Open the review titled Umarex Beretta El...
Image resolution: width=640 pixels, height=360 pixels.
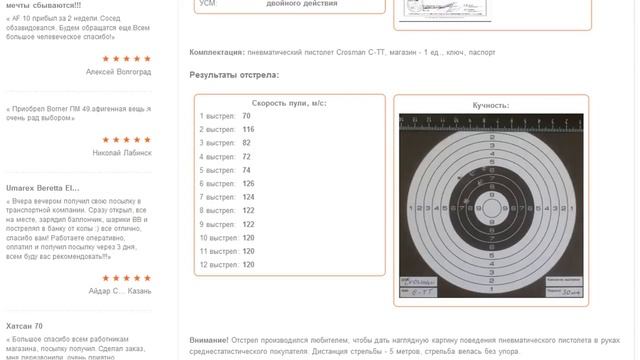pos(42,188)
